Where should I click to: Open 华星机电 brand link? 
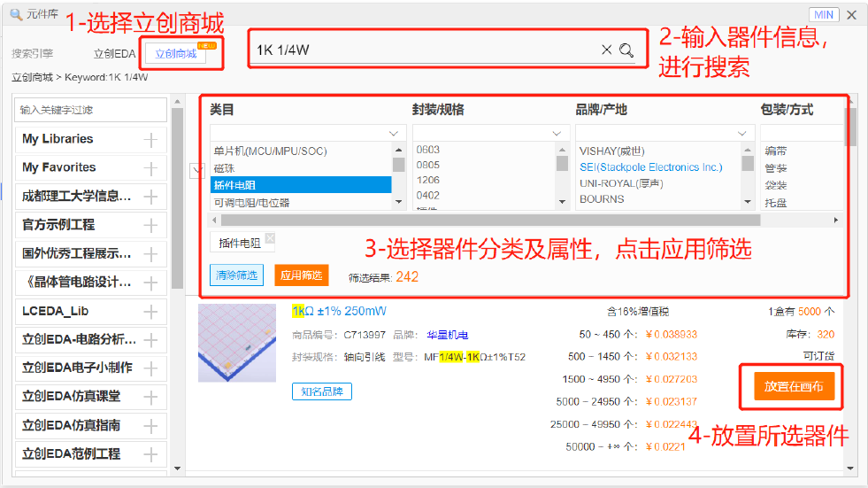pyautogui.click(x=448, y=335)
